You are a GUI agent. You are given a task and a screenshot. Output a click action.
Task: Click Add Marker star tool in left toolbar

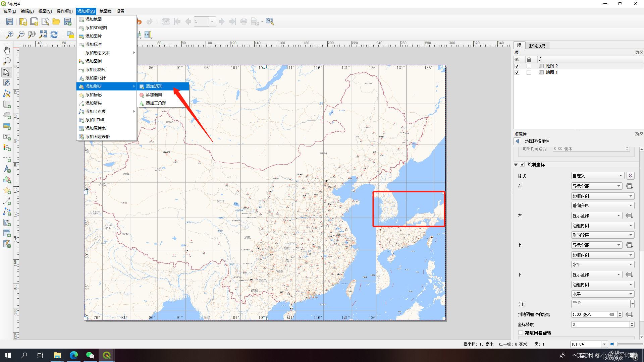(7, 191)
